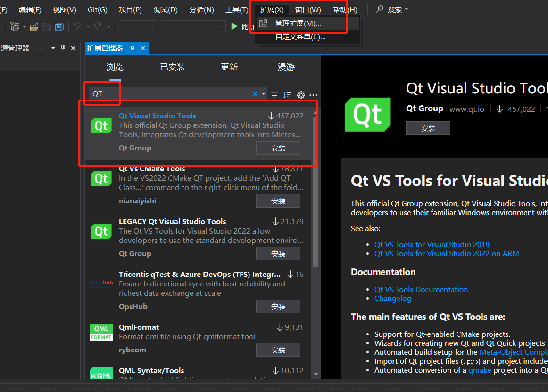
Task: Open Qt VS Tools for Visual Studio 2019 link
Action: 432,244
